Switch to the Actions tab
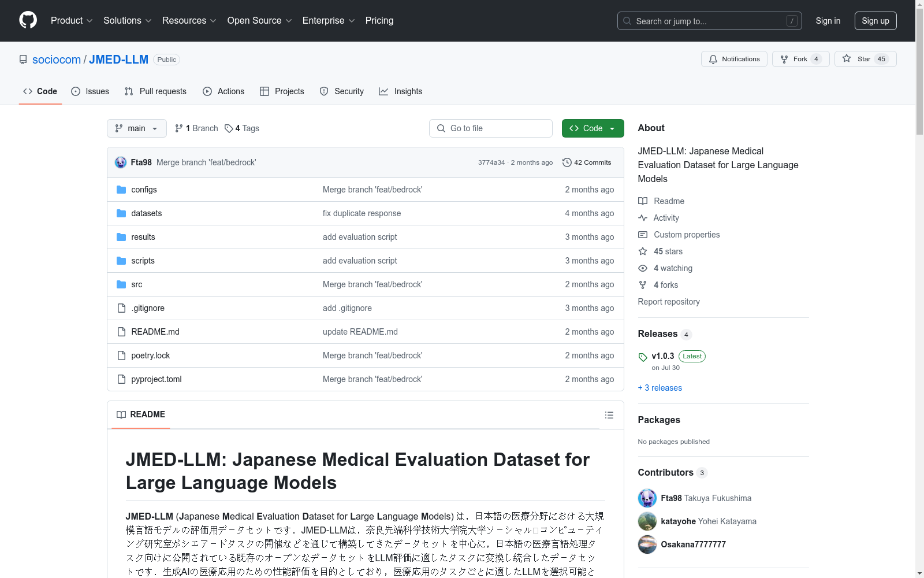Screen dimensions: 924x578 [223, 91]
